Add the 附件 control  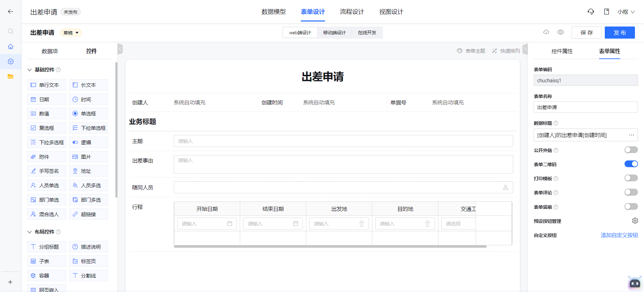click(47, 157)
